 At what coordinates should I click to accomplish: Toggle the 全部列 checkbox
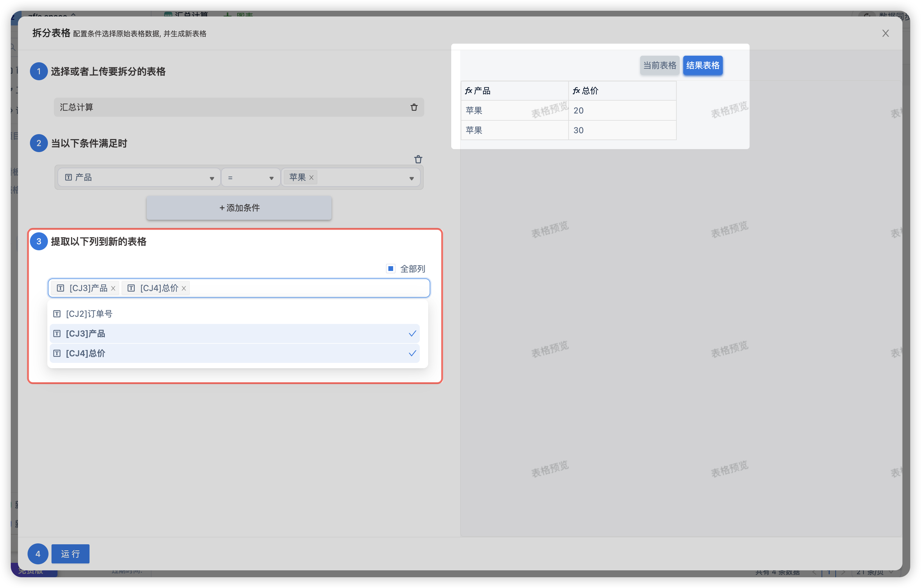click(390, 269)
